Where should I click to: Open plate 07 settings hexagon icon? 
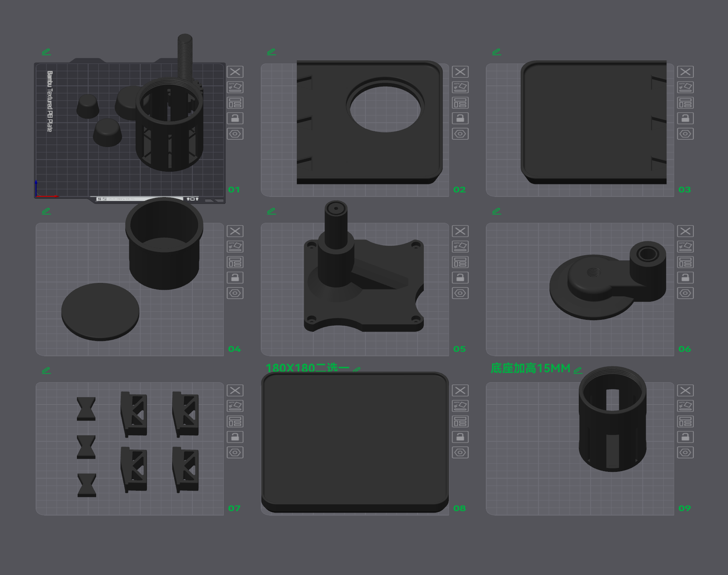tap(235, 453)
